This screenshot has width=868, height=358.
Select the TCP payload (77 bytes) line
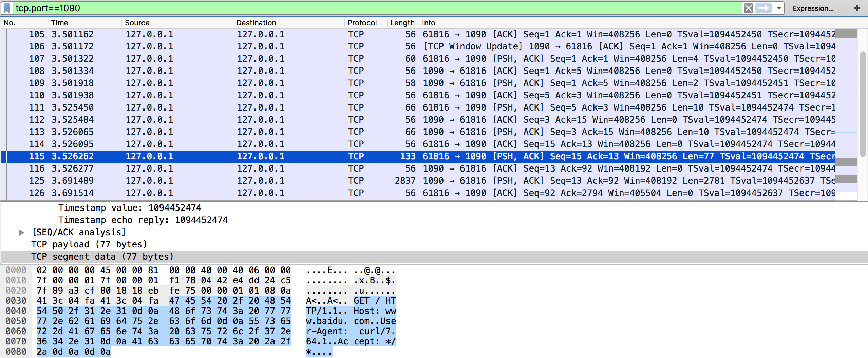[89, 244]
